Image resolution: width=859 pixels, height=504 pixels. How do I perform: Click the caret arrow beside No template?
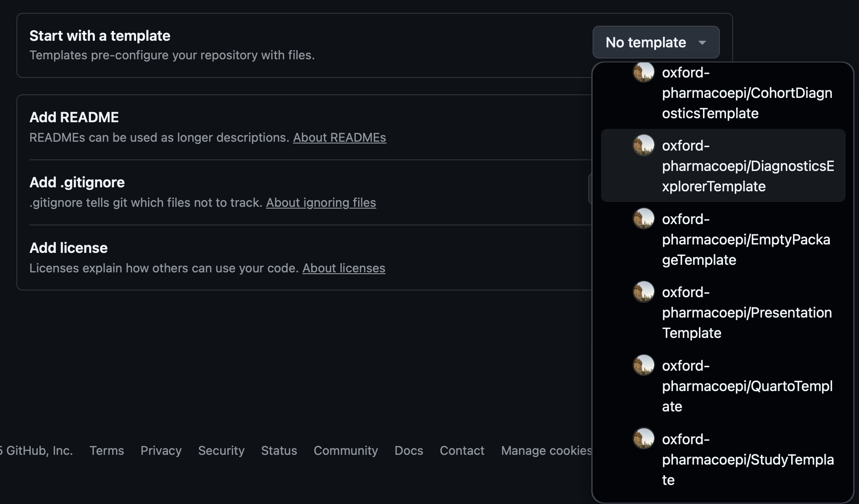point(702,43)
